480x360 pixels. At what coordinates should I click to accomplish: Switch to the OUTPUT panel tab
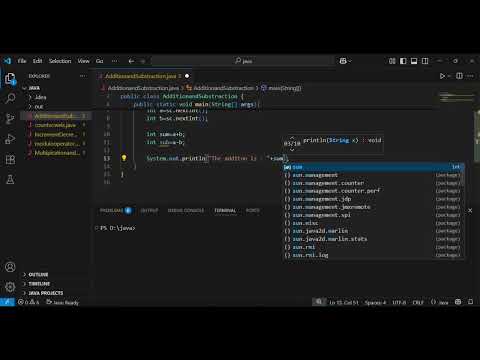coord(149,210)
